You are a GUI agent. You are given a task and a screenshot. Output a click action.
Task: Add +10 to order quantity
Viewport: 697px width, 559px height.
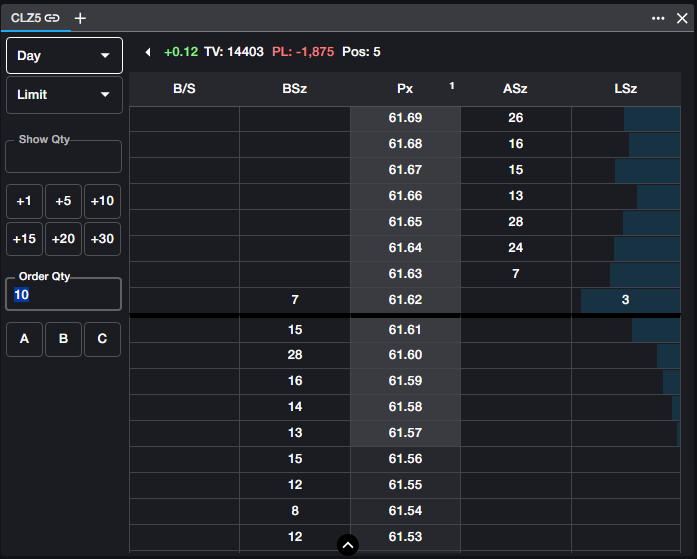coord(102,201)
